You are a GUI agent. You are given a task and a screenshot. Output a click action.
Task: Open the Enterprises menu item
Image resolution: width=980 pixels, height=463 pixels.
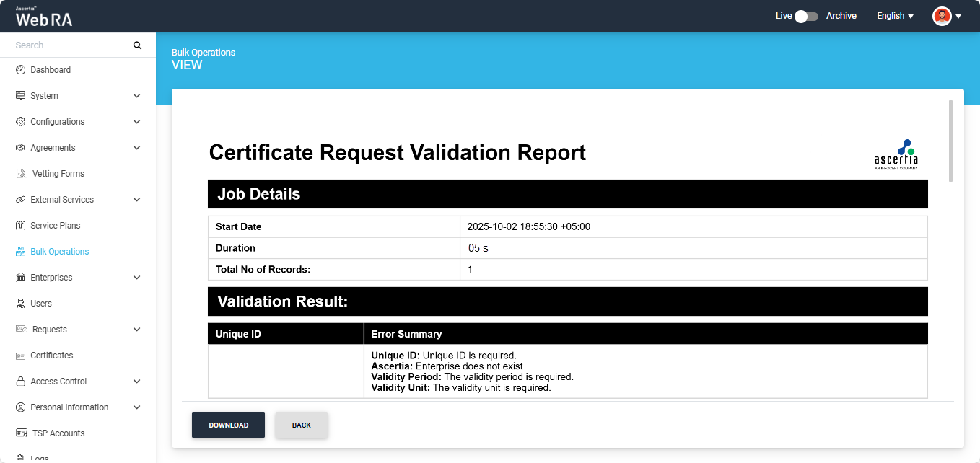click(x=51, y=278)
